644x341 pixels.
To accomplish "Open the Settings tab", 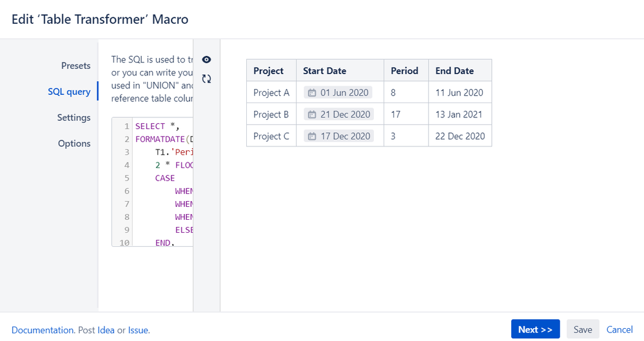I will 73,118.
